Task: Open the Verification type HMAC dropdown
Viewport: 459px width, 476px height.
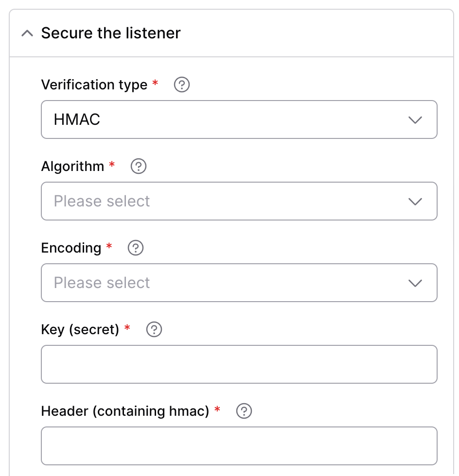Action: click(239, 119)
